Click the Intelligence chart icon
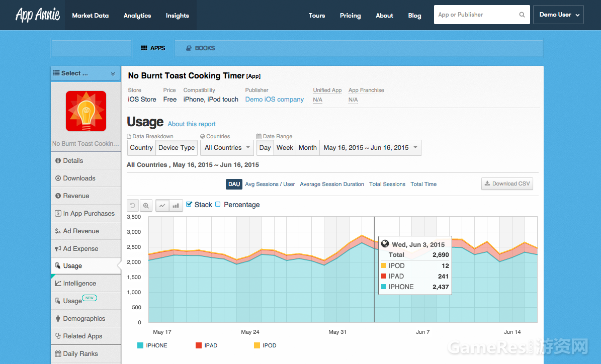 [58, 283]
